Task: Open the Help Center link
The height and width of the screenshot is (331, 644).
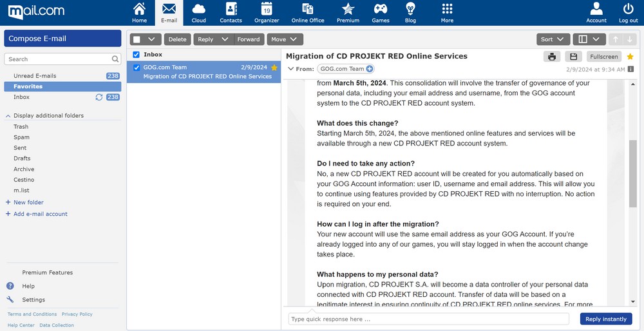Action: [21, 325]
